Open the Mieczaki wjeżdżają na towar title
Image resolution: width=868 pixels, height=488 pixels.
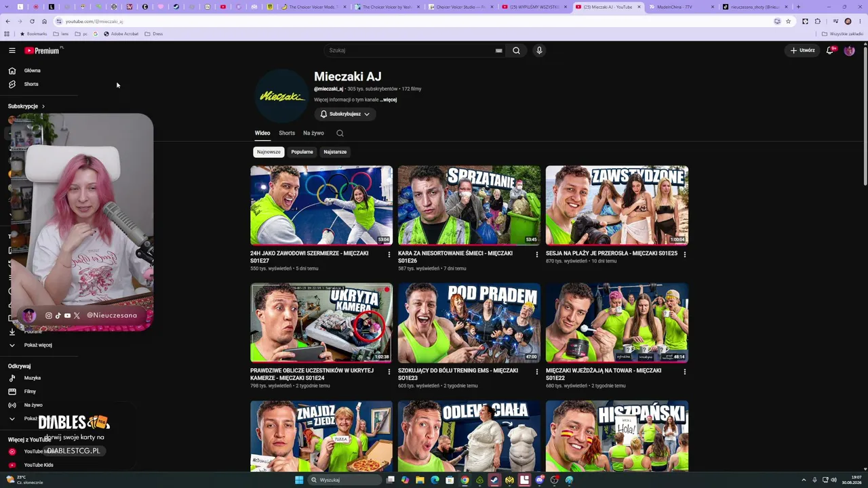(x=604, y=374)
